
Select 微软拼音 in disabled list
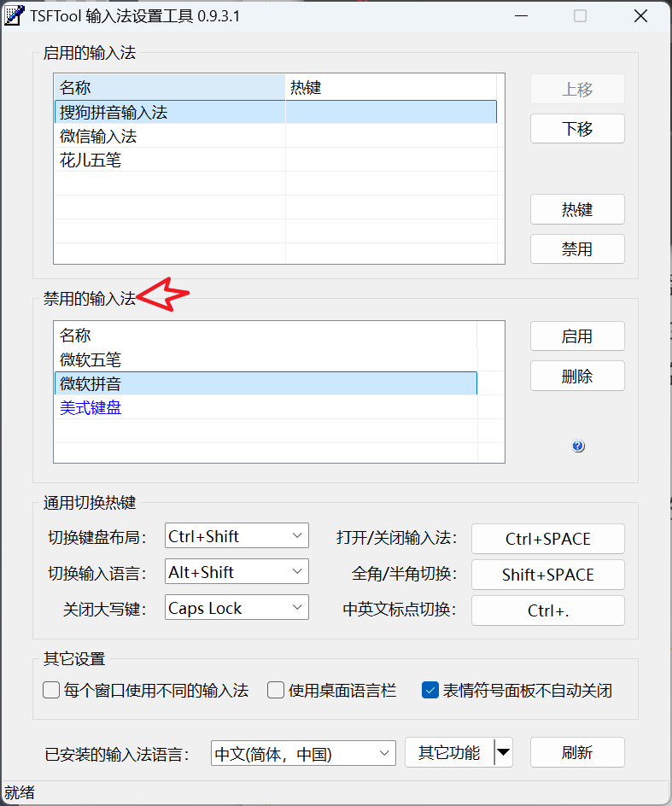click(x=266, y=383)
